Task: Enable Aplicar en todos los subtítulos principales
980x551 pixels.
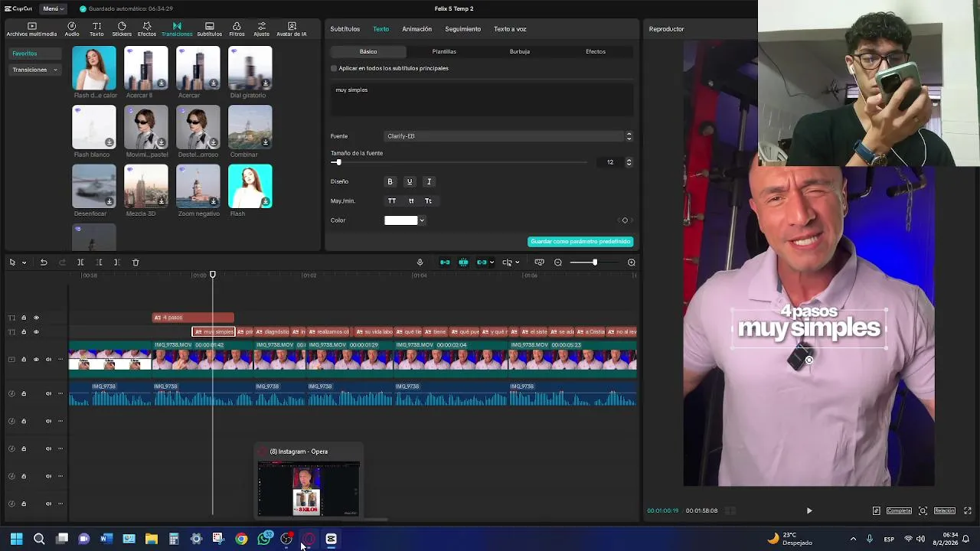Action: 334,68
